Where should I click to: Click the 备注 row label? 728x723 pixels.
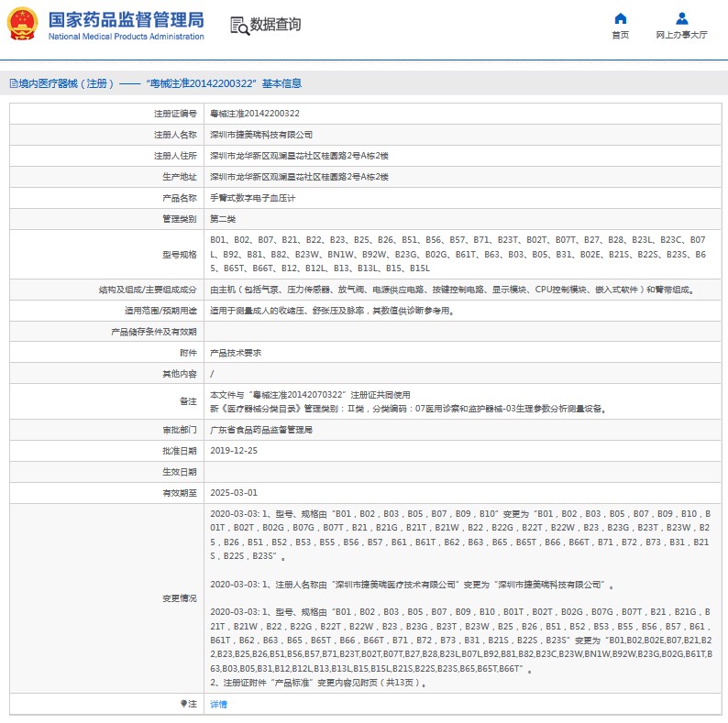click(x=188, y=401)
